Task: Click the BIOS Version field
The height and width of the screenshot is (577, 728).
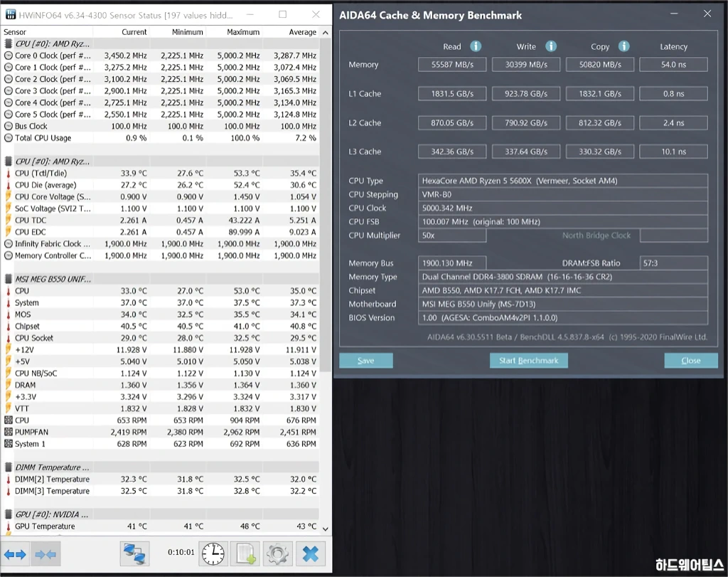Action: point(563,318)
